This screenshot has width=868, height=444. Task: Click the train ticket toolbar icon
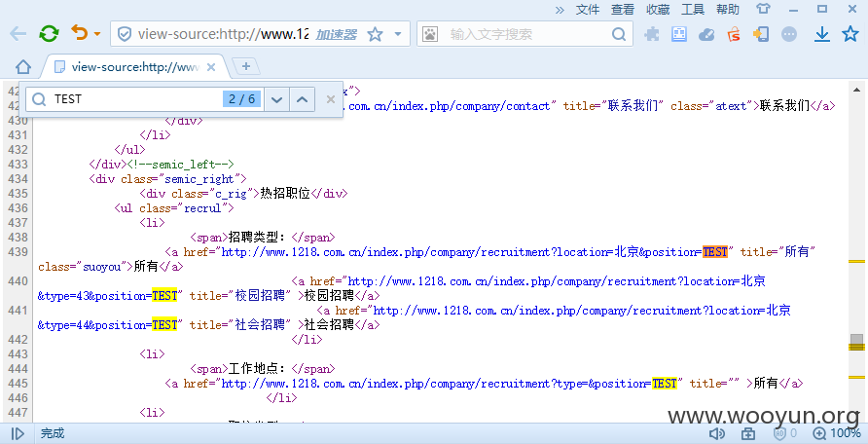click(679, 34)
